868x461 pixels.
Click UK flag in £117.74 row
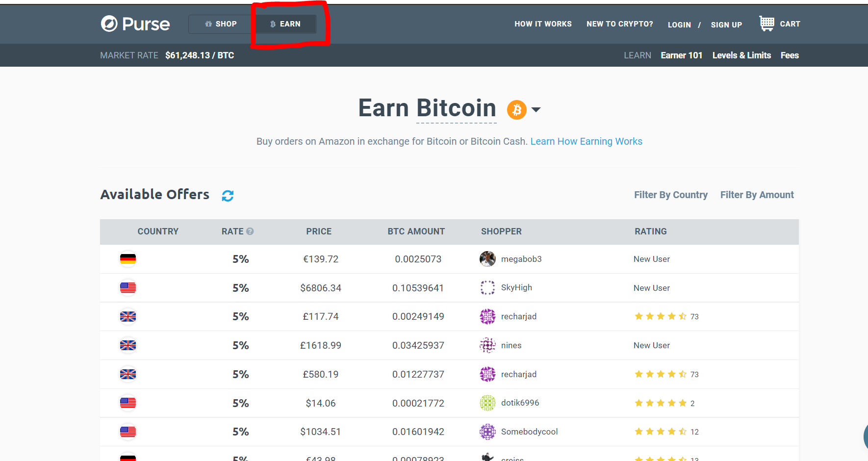(128, 316)
